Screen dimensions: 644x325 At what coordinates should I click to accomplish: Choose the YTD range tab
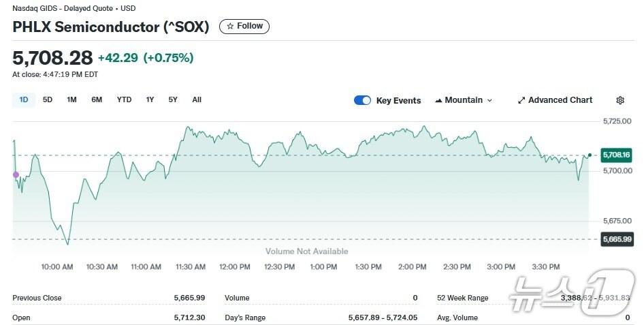(x=124, y=99)
